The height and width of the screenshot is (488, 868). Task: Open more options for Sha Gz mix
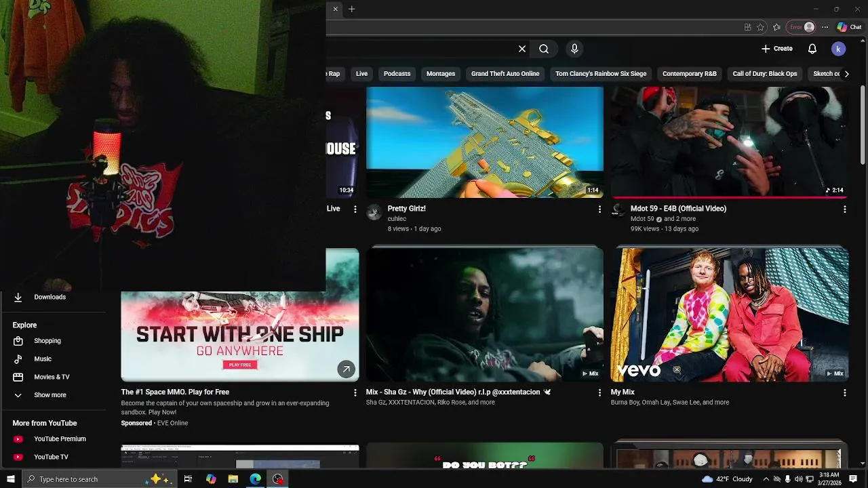pyautogui.click(x=599, y=392)
